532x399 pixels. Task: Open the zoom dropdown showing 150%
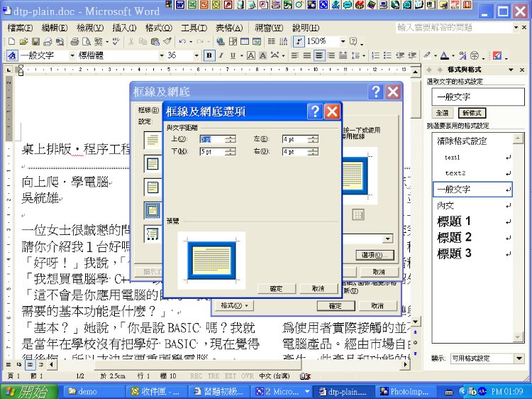pyautogui.click(x=343, y=41)
